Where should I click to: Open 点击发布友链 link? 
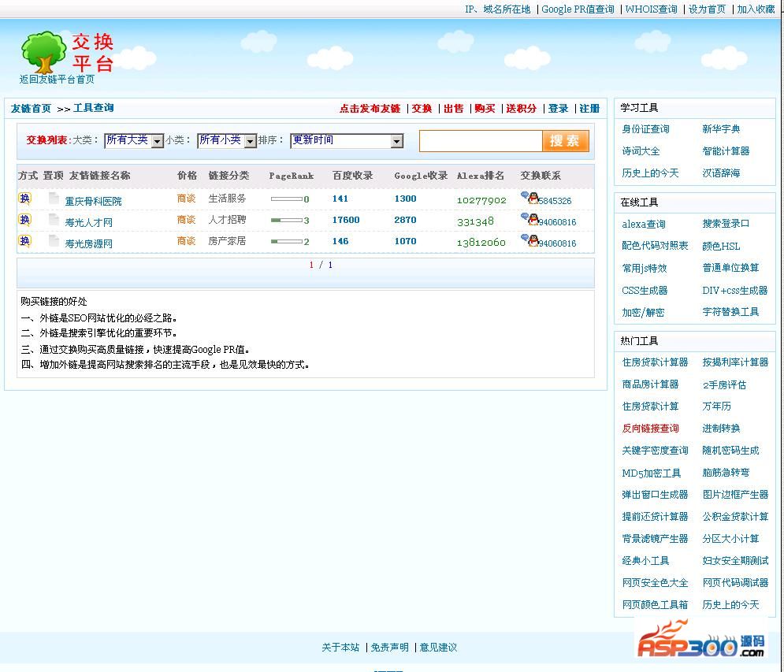tap(370, 109)
